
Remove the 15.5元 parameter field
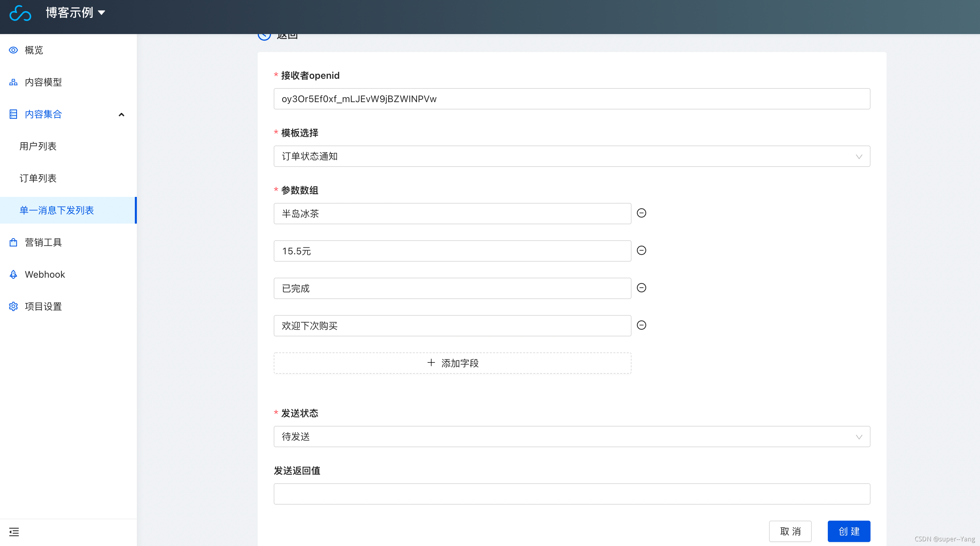(642, 250)
